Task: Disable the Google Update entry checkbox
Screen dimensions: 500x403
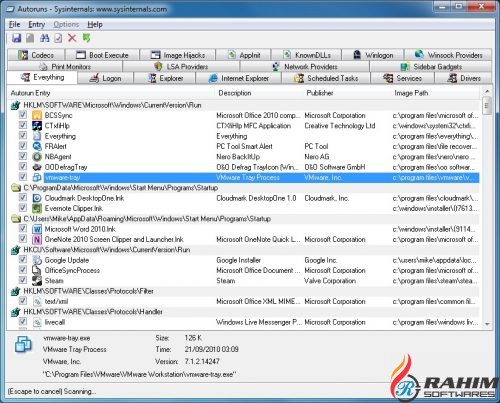Action: pos(23,260)
